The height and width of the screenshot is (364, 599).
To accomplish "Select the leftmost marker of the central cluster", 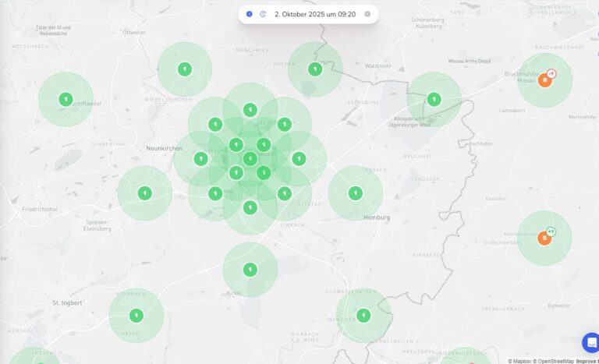I will tap(201, 159).
